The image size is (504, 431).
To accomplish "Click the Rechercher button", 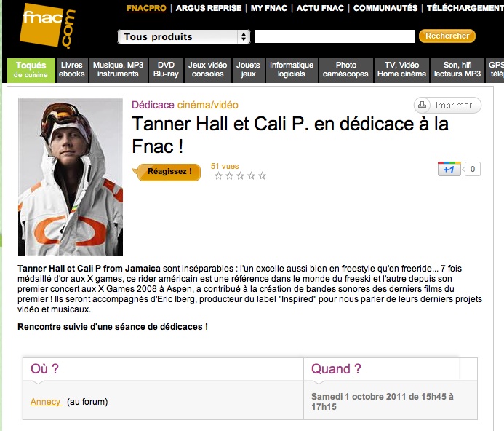I will coord(447,36).
